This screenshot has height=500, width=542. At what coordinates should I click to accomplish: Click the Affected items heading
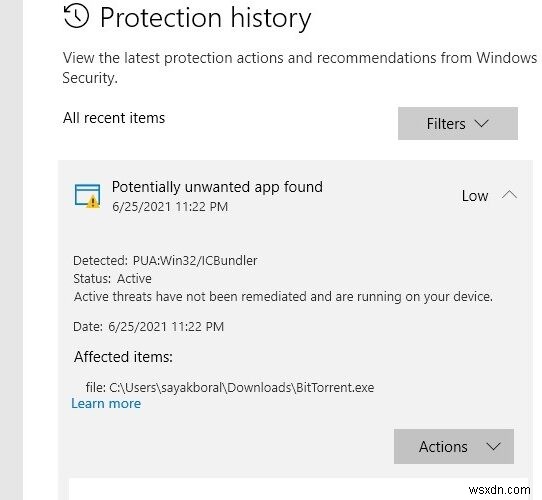(x=123, y=357)
